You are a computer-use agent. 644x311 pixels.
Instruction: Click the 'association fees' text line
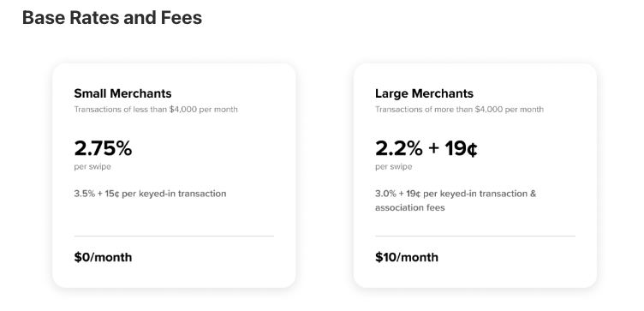(x=410, y=207)
